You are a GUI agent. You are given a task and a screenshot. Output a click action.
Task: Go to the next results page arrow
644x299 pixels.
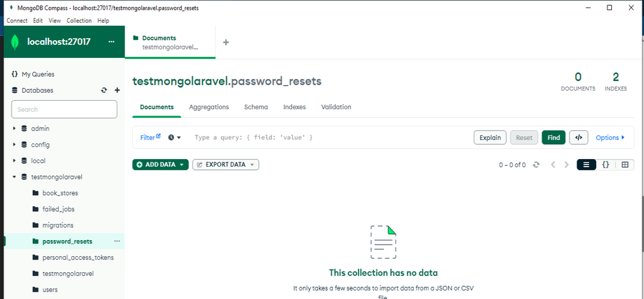pyautogui.click(x=567, y=165)
